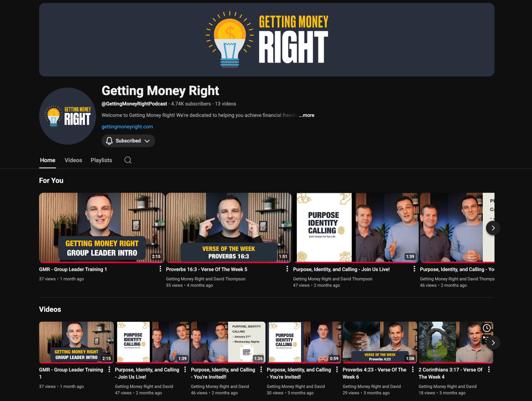Open options for You're Invited!! video

pos(261,370)
